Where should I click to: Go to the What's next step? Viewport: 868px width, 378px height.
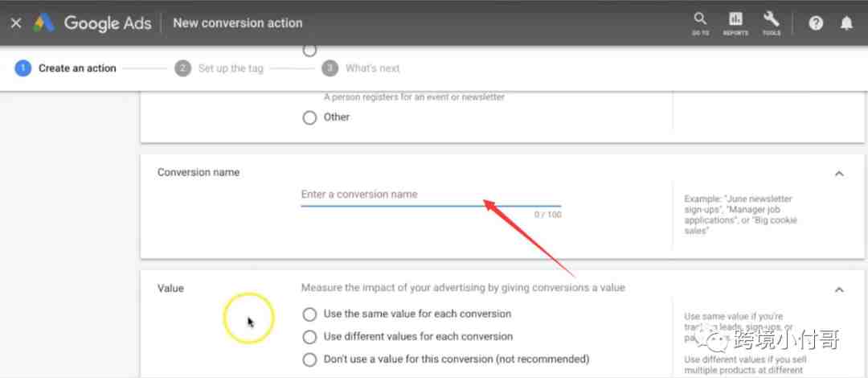[x=361, y=68]
